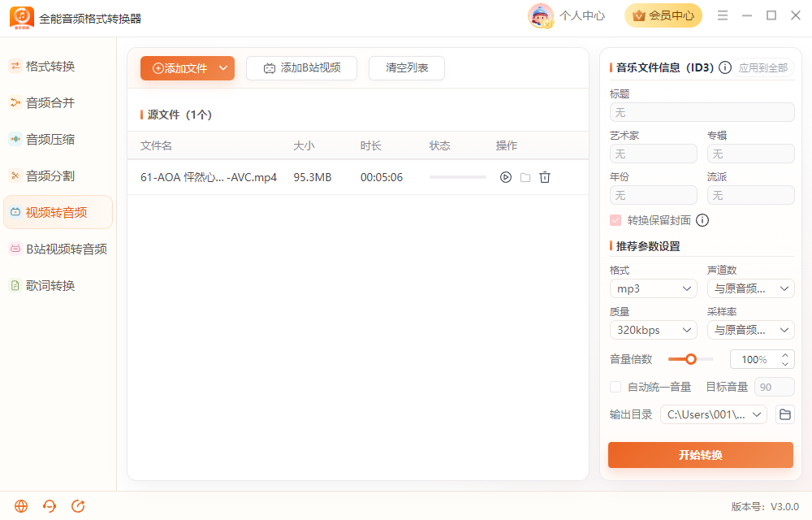812x520 pixels.
Task: Enable 自动统一音量 checkbox
Action: (615, 387)
